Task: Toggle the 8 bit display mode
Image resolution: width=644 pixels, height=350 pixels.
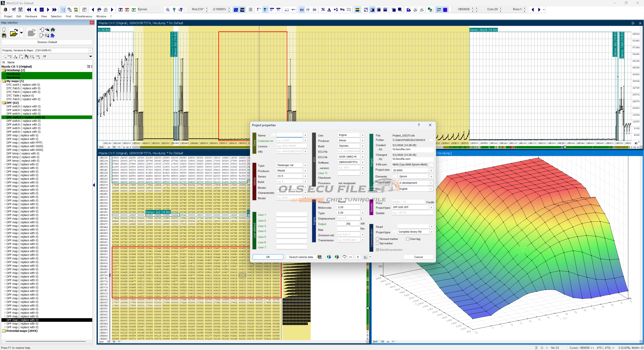Action: [x=258, y=10]
